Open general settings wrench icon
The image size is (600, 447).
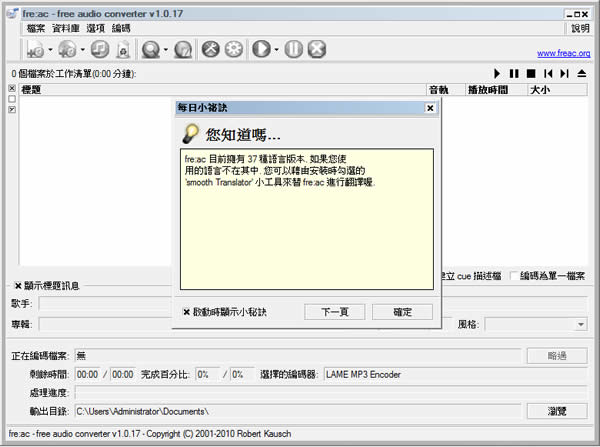pos(210,49)
